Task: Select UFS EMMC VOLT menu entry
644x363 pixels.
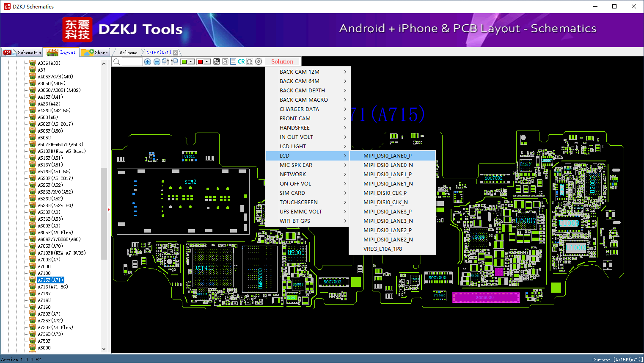Action: pos(308,212)
